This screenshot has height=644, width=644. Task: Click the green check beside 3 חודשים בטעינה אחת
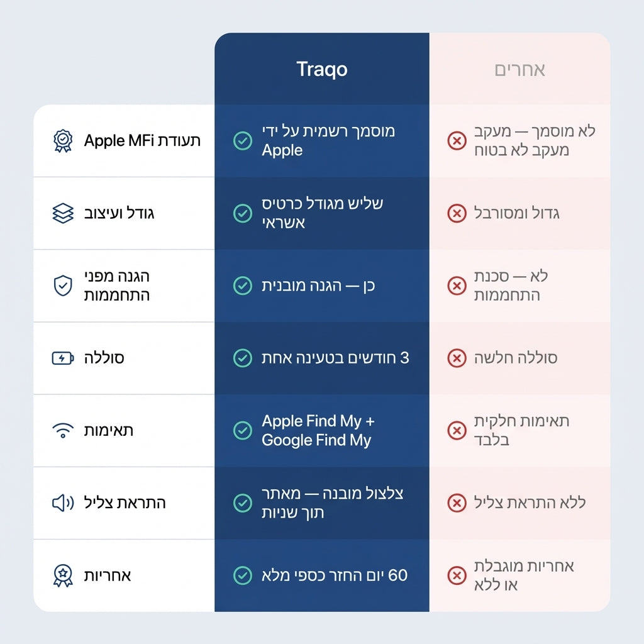point(243,358)
